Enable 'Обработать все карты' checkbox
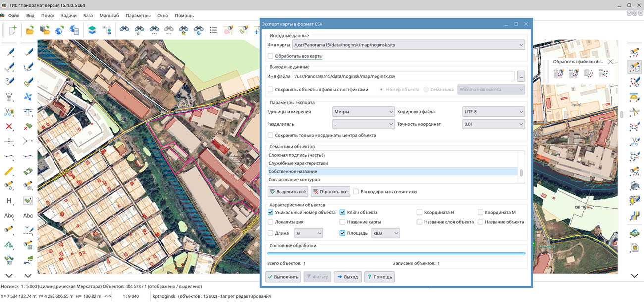This screenshot has height=302, width=644. coord(270,56)
